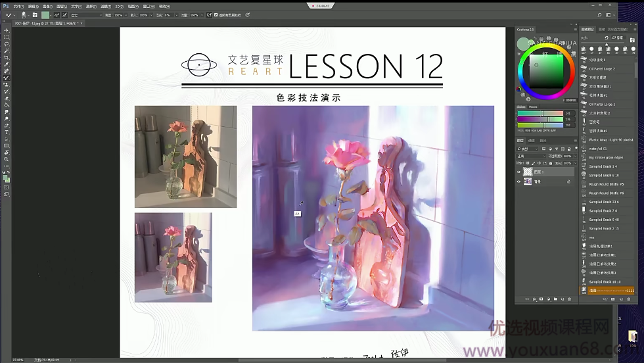Open layer blend mode dropdown

click(x=531, y=157)
